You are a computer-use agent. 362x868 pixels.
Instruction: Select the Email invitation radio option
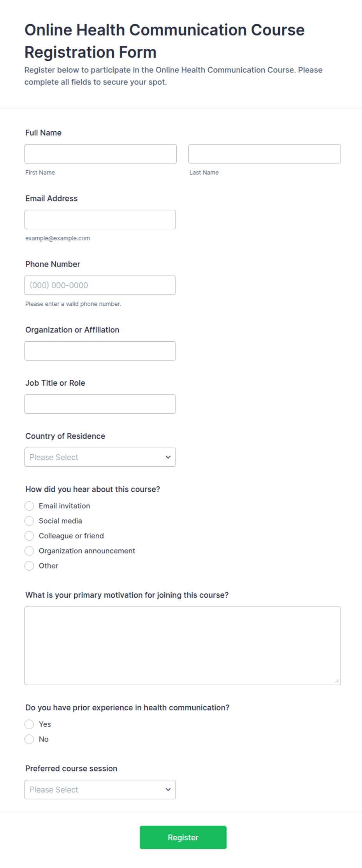tap(29, 506)
